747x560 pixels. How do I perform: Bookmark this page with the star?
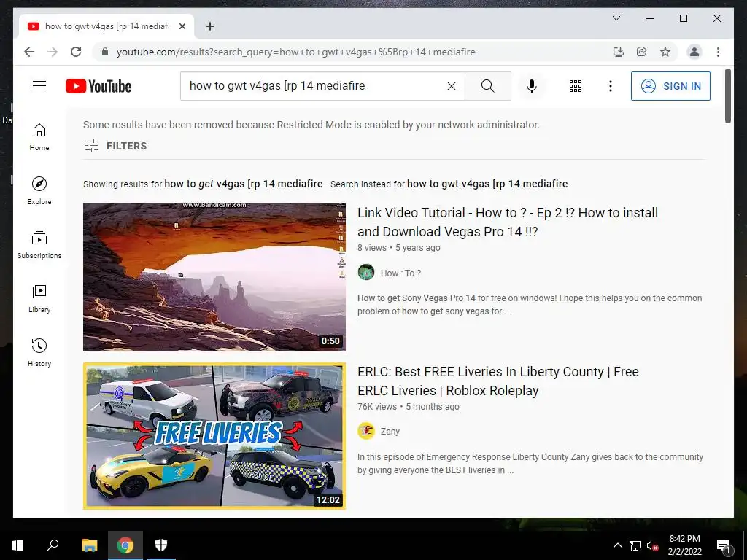pyautogui.click(x=665, y=52)
